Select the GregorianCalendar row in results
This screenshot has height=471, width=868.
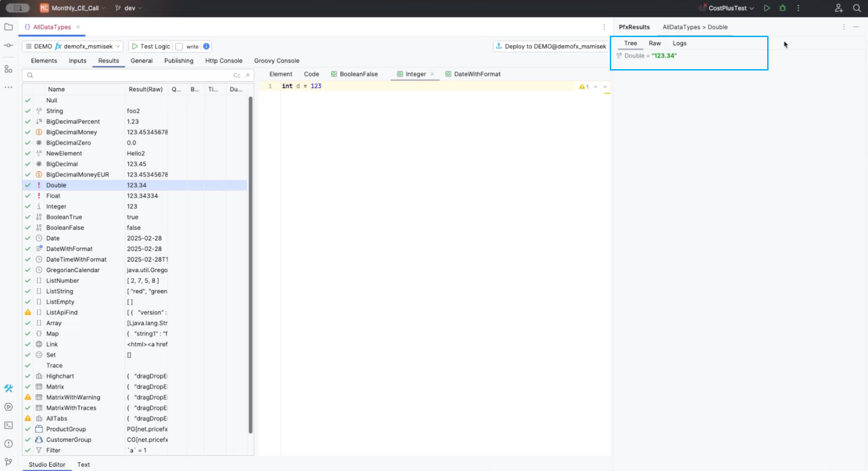(x=73, y=270)
